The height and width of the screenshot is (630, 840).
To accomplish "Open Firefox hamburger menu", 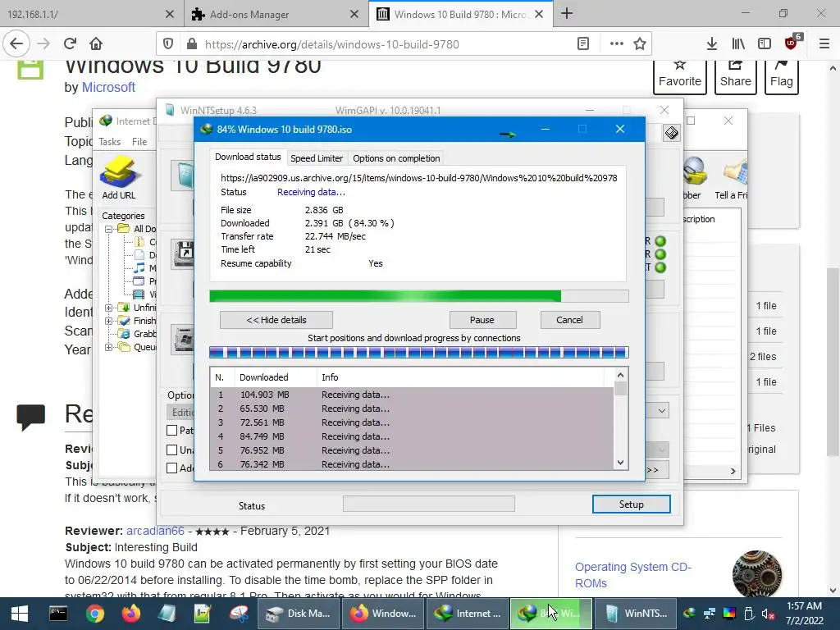I will pos(824,44).
